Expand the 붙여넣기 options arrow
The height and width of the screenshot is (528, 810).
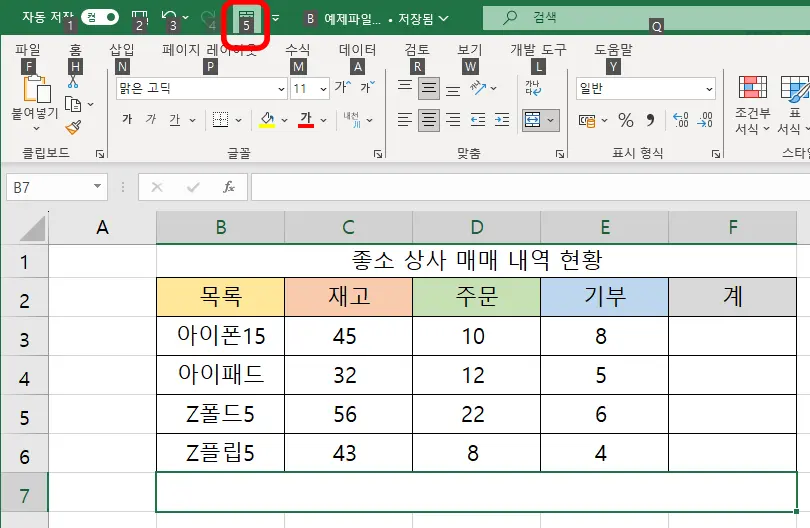[36, 128]
